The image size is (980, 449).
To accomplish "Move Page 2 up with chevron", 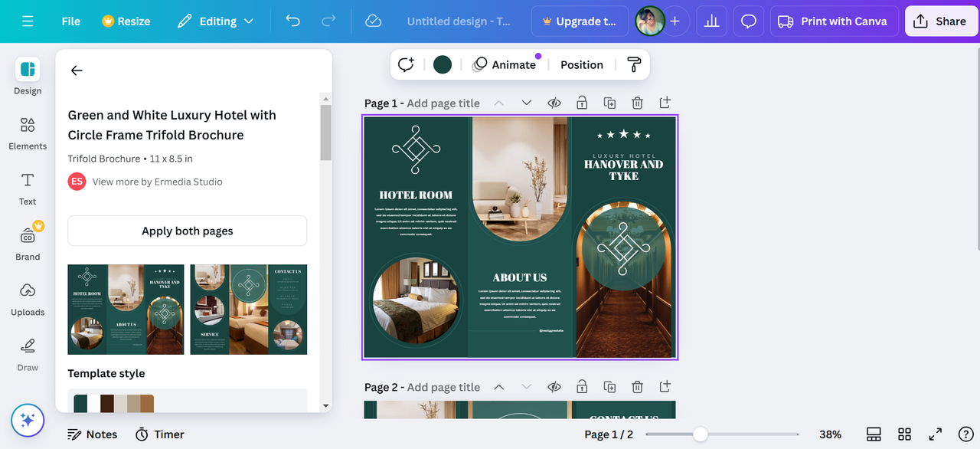I will 499,387.
